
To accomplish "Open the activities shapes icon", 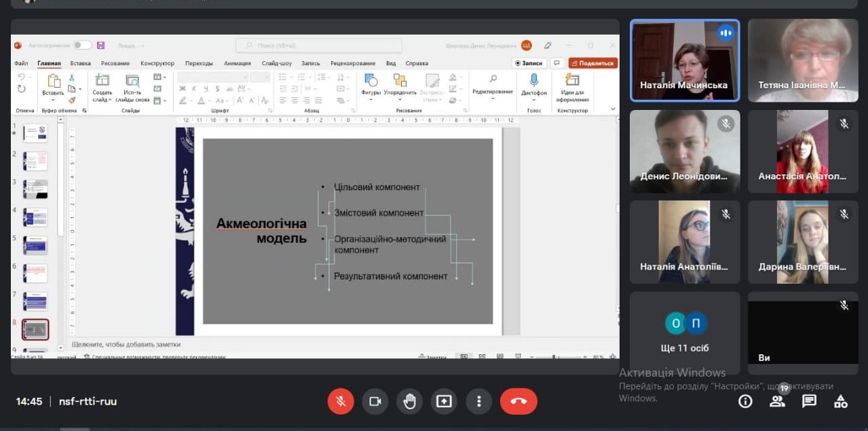I will (x=841, y=401).
